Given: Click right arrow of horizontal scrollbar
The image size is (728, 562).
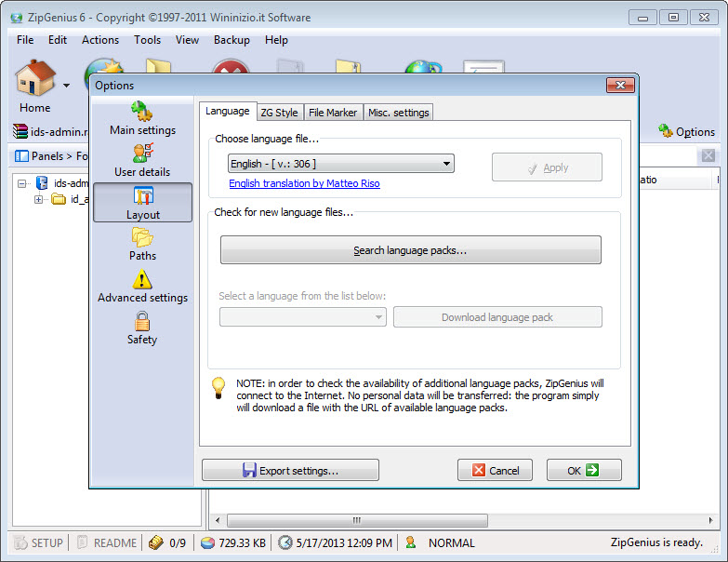Looking at the screenshot, I should pyautogui.click(x=711, y=520).
